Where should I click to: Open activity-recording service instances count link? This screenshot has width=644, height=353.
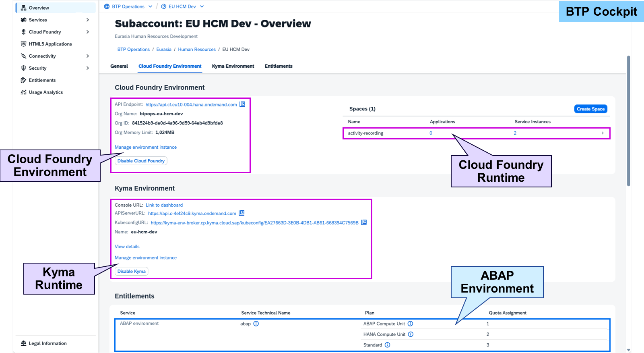(x=515, y=133)
